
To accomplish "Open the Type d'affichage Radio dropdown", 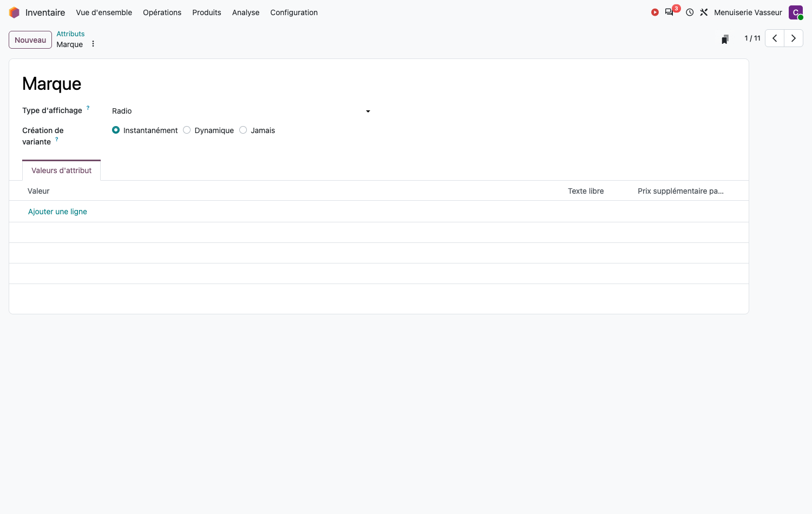I will pyautogui.click(x=241, y=111).
